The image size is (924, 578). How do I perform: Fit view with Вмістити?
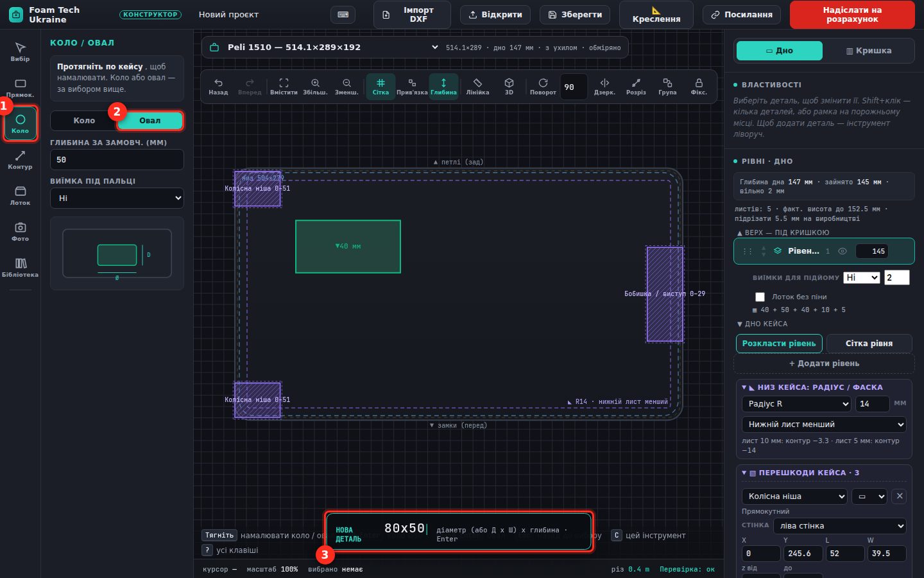[284, 87]
